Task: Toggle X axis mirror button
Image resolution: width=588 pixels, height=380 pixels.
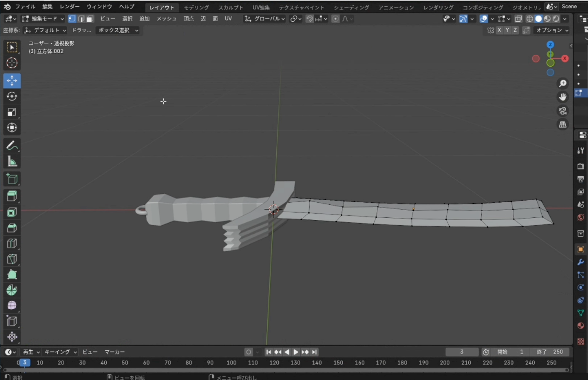Action: pyautogui.click(x=499, y=30)
